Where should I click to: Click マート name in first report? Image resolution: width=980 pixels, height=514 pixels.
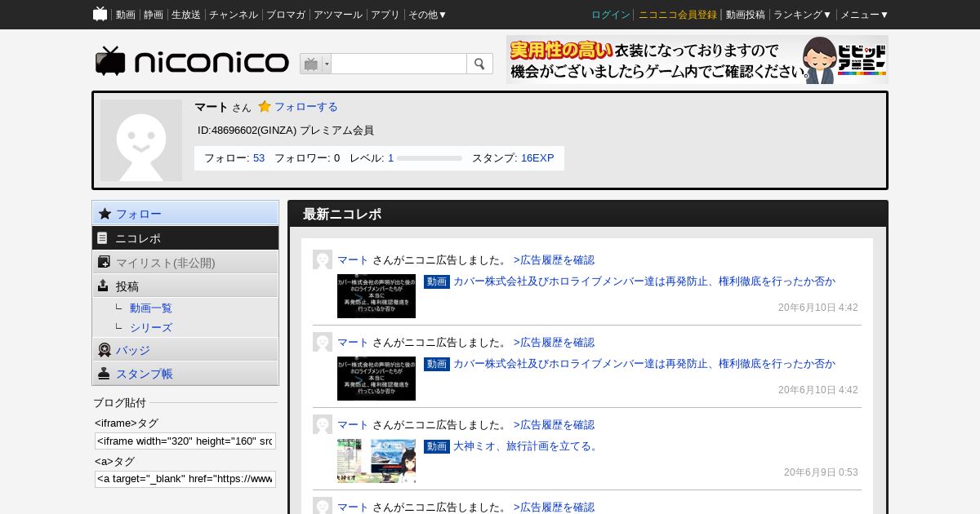(353, 260)
